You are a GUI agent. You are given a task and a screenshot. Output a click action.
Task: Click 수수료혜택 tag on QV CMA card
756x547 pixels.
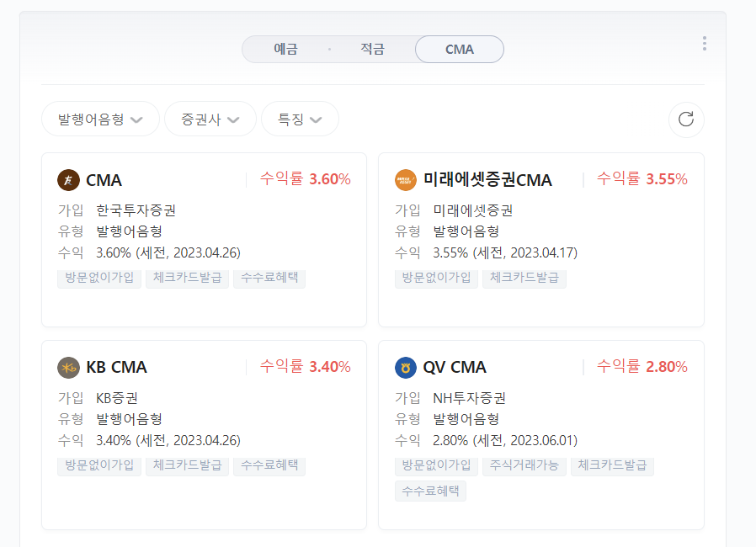(430, 491)
